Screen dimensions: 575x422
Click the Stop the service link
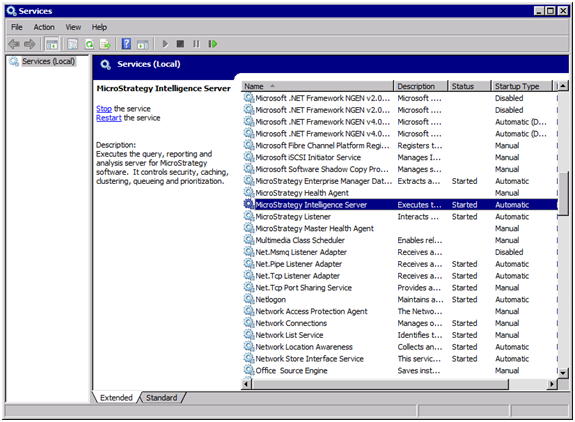coord(104,109)
